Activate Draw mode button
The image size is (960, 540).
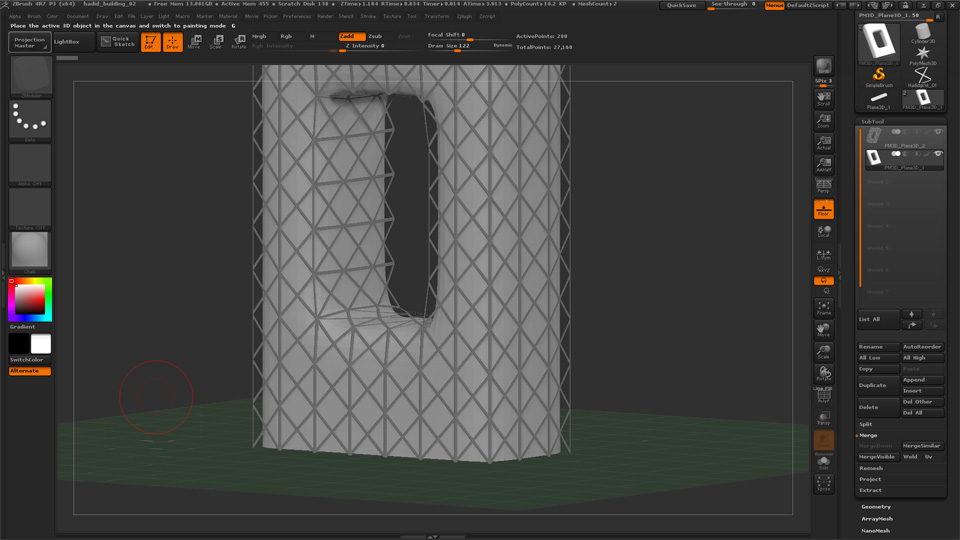click(173, 42)
